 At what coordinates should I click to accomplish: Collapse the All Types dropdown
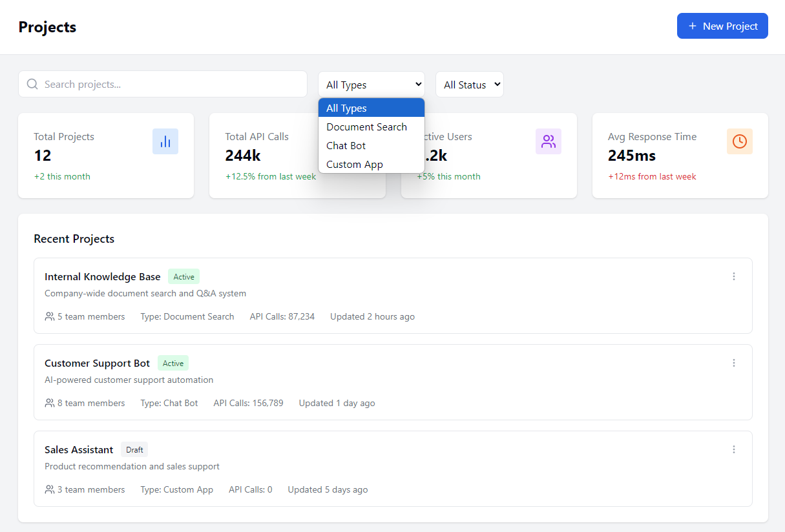371,85
